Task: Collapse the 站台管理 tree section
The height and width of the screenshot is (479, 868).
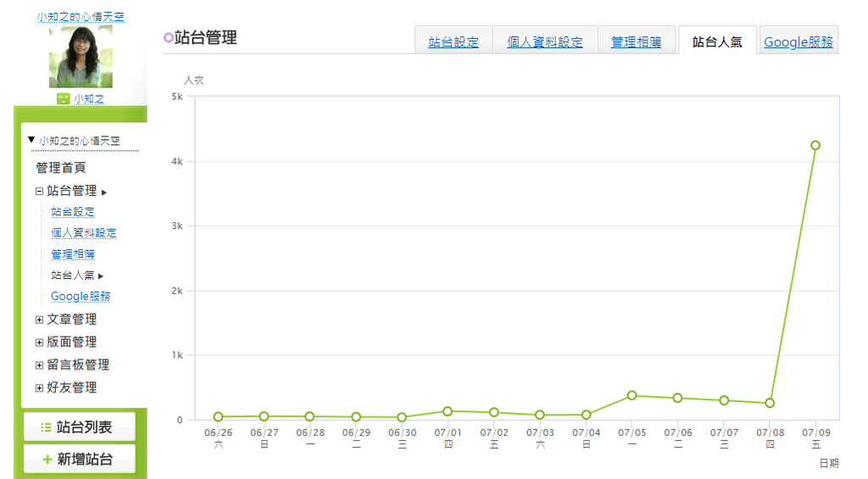Action: [x=39, y=192]
